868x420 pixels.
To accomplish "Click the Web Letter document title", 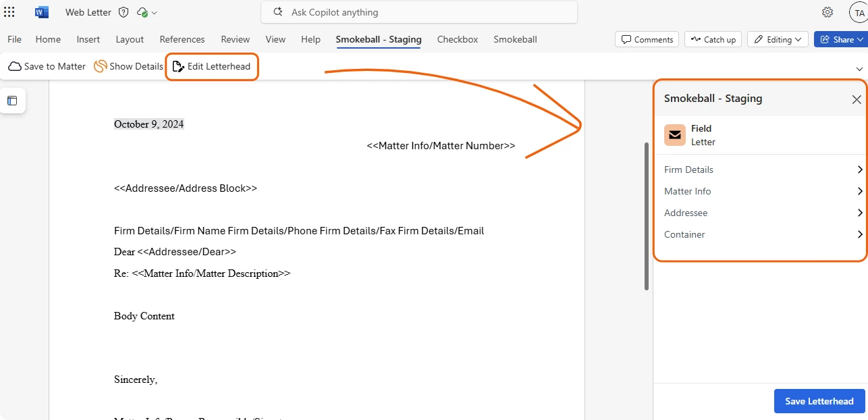I will pyautogui.click(x=88, y=12).
